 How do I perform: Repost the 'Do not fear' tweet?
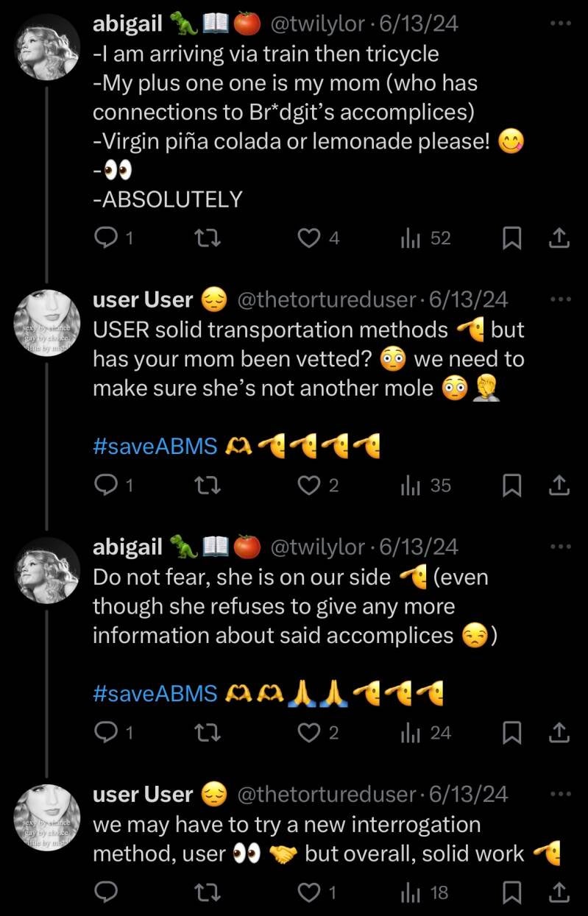(x=212, y=732)
